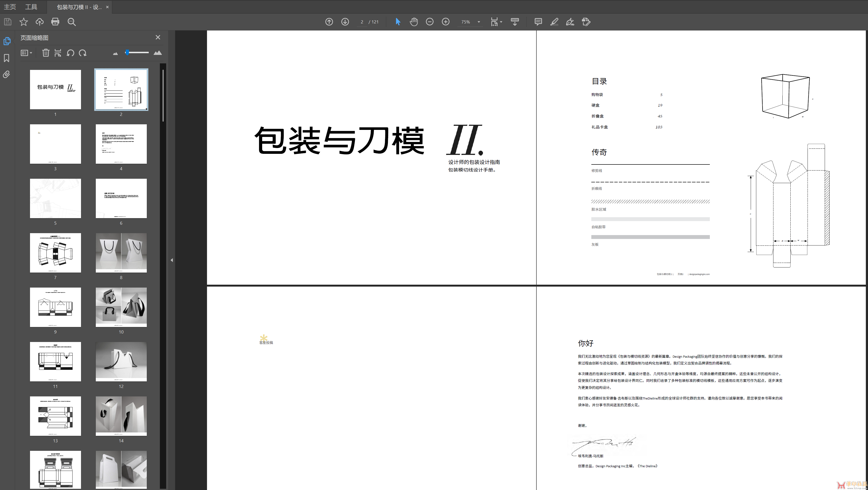
Task: Select the arrow selection tool
Action: coord(398,22)
